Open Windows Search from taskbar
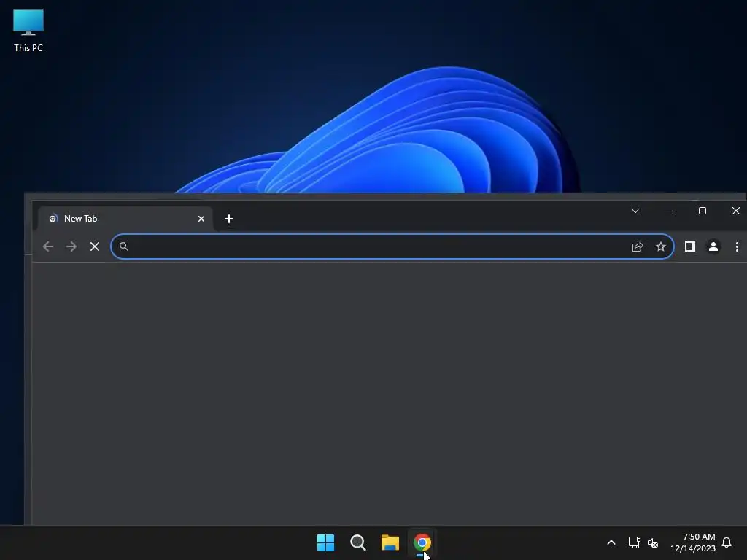747x560 pixels. [x=357, y=542]
